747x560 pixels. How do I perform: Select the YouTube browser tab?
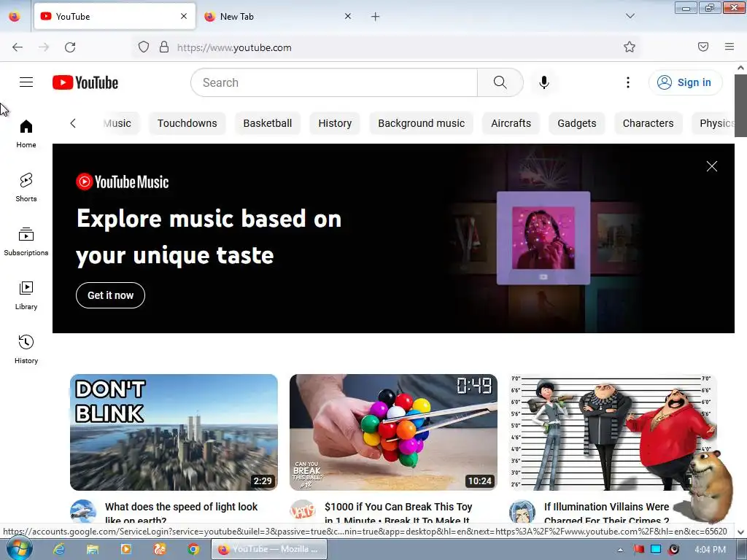tap(115, 17)
